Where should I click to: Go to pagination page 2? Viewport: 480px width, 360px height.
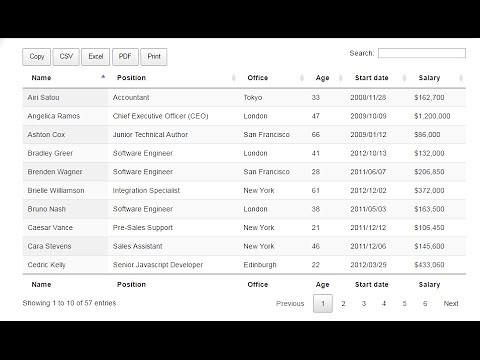click(x=343, y=303)
